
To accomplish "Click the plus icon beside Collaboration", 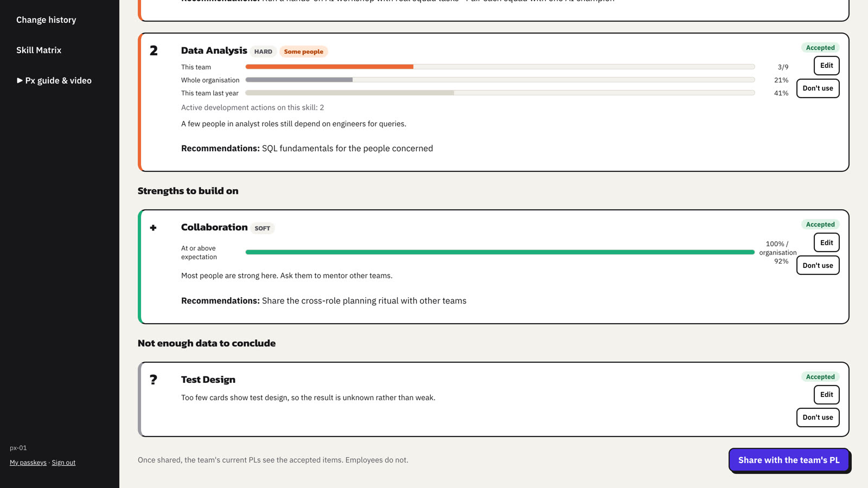I will [154, 228].
